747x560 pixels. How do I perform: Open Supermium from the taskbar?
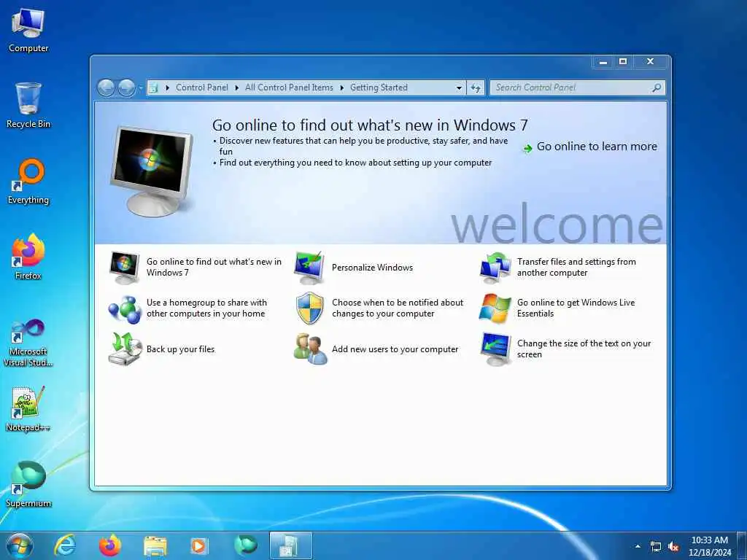point(245,545)
